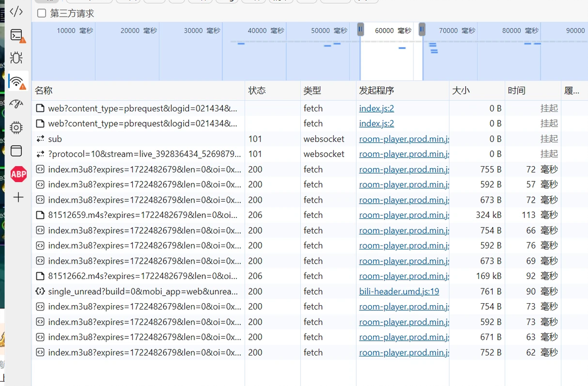Click the right timeline selection handle
Screen dimensions: 588x386
click(422, 29)
